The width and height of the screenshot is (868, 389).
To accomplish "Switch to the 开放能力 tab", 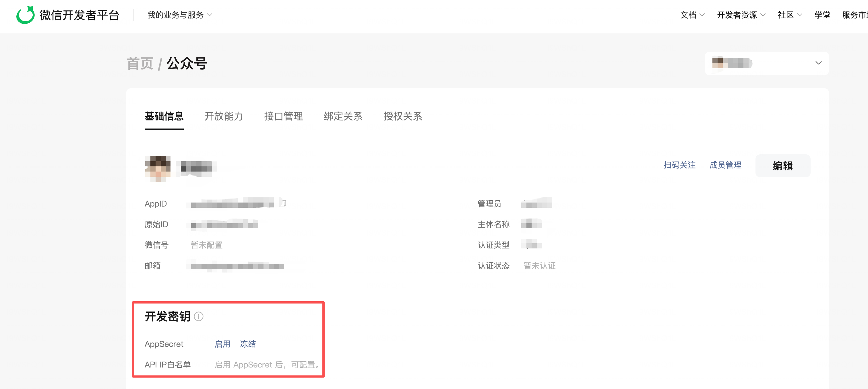I will tap(223, 116).
